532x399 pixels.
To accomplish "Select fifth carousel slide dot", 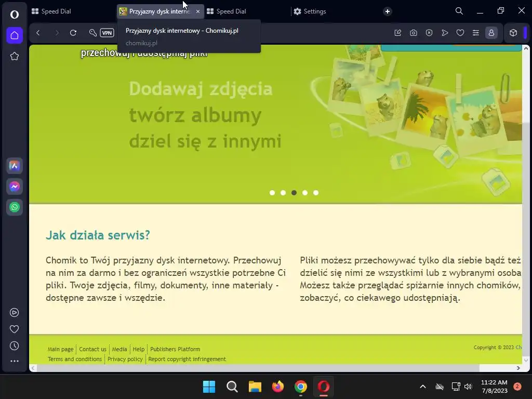I will 316,193.
